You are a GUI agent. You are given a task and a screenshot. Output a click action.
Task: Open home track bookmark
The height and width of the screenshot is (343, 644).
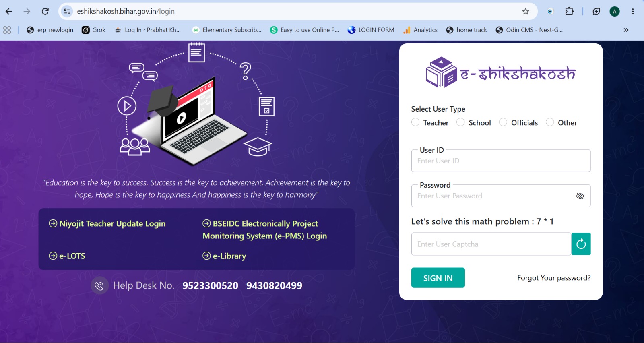click(466, 30)
